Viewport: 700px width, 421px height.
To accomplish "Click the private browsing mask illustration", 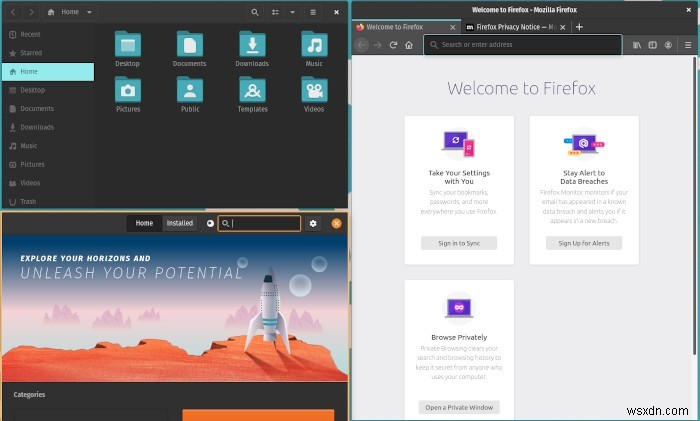I will coord(459,308).
